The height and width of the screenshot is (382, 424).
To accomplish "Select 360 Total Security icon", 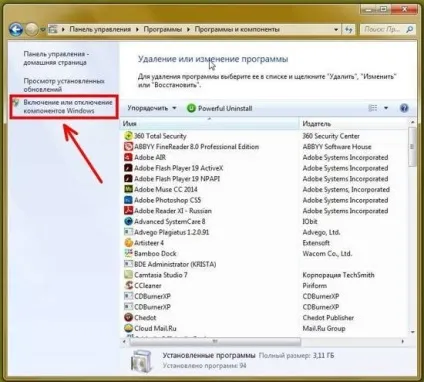I will 128,136.
